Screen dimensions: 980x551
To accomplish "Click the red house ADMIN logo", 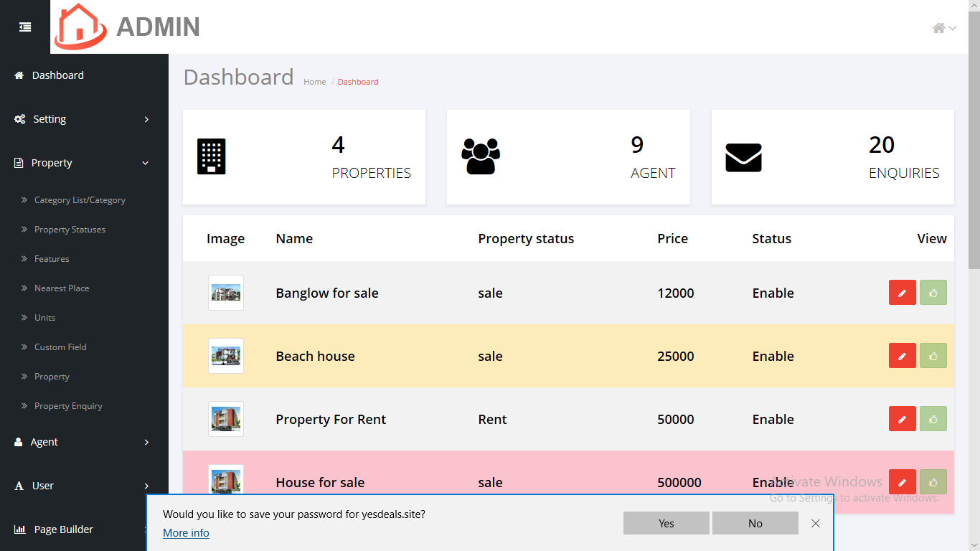I will (80, 27).
